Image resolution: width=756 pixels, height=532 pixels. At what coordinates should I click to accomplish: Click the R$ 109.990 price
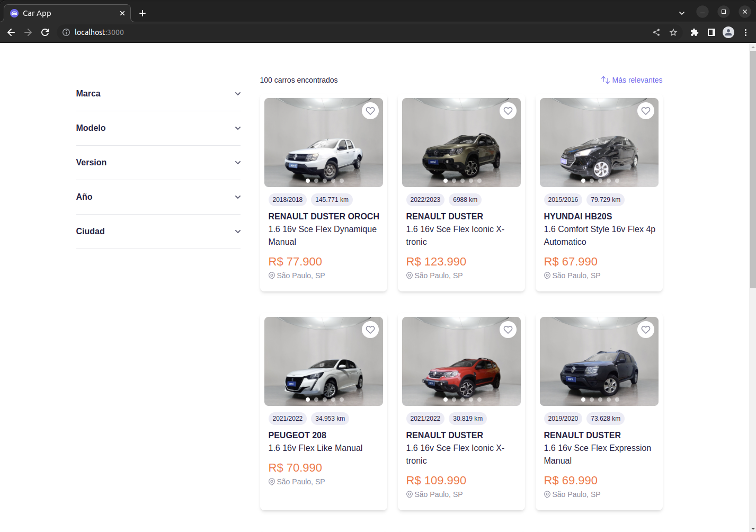[436, 481]
